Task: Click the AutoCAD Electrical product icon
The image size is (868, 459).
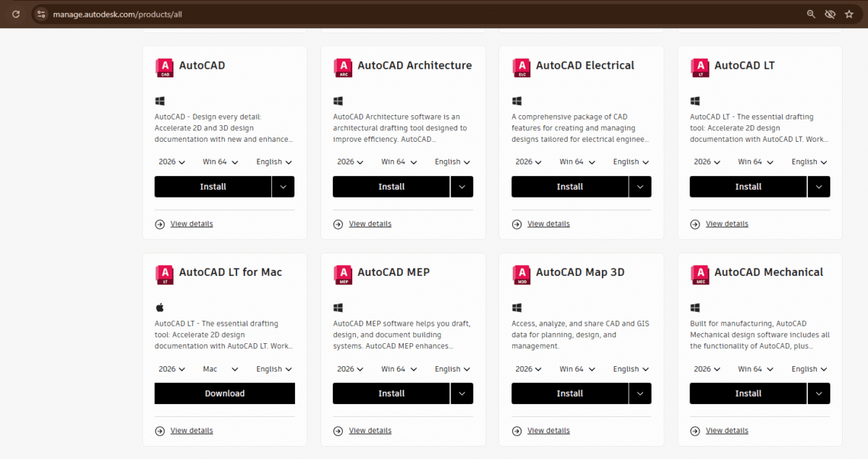Action: pyautogui.click(x=521, y=66)
